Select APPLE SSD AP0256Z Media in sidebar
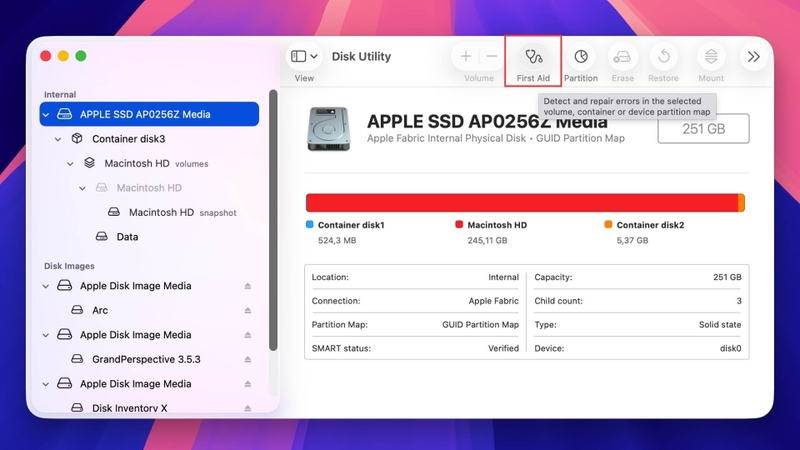 tap(149, 114)
